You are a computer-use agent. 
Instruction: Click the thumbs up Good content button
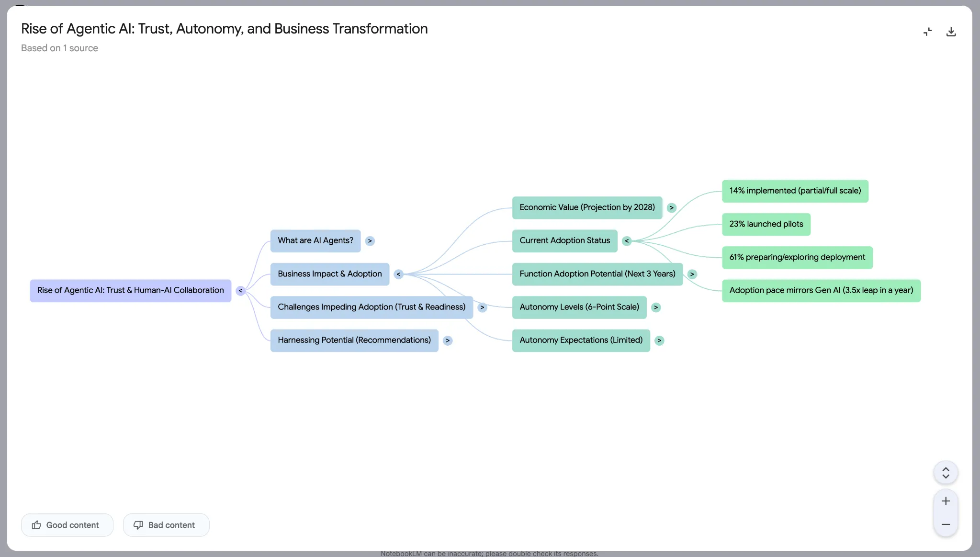click(67, 525)
